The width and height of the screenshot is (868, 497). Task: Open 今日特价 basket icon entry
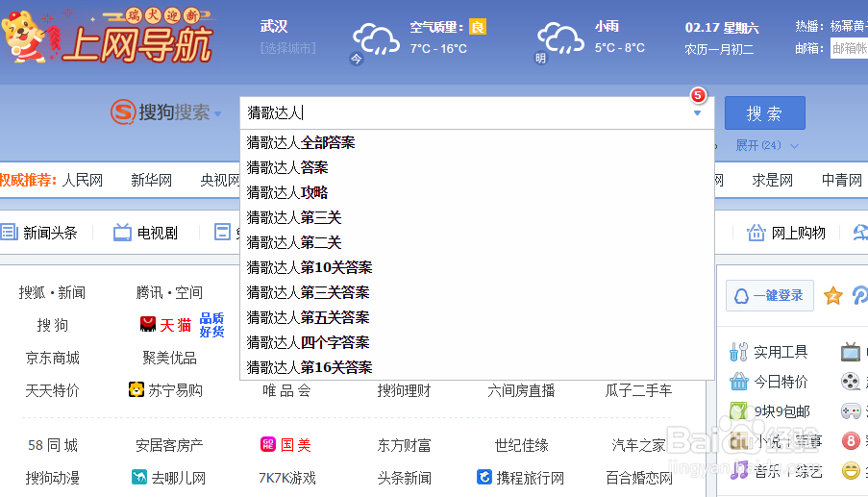(x=769, y=382)
